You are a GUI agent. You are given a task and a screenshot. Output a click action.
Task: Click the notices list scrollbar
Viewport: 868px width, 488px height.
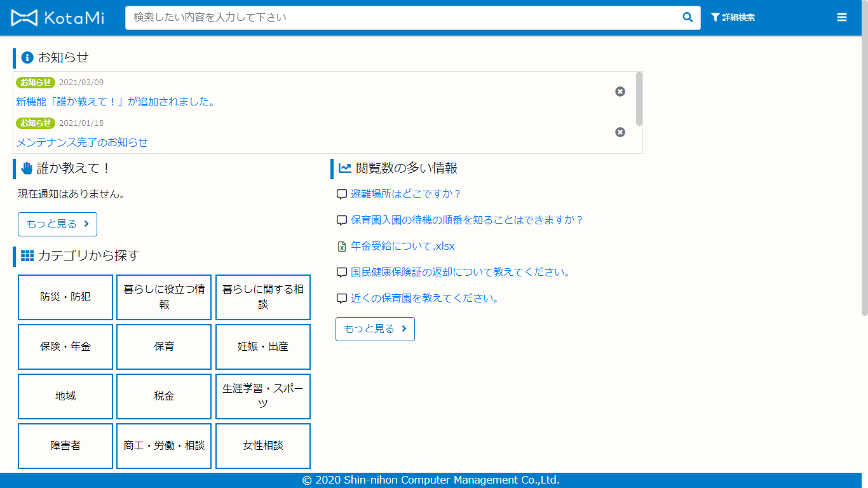[639, 98]
